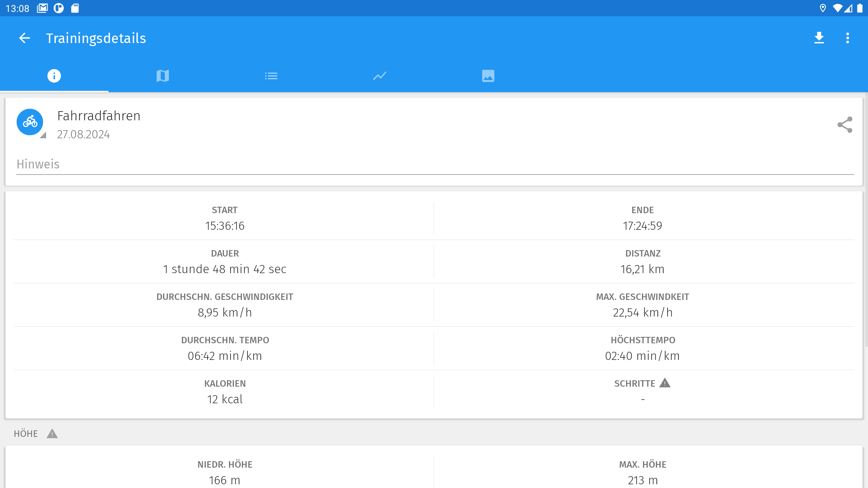Viewport: 868px width, 488px height.
Task: Switch to the map tab
Action: coord(163,76)
